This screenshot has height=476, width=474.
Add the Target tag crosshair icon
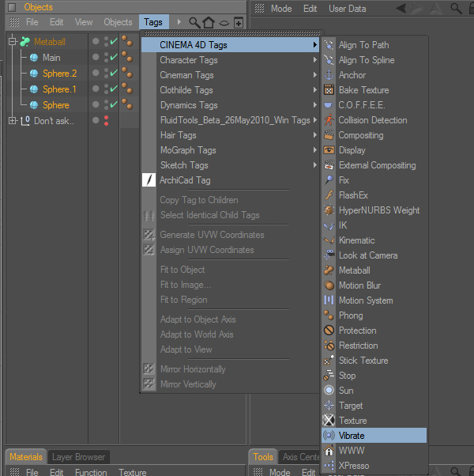tap(329, 406)
